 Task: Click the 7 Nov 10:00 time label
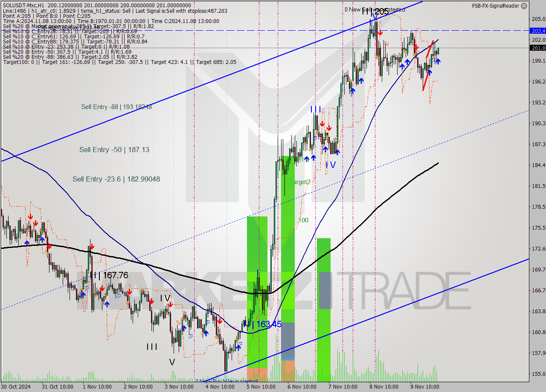[x=343, y=387]
